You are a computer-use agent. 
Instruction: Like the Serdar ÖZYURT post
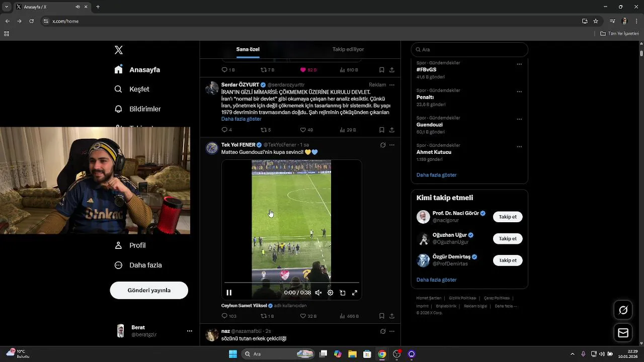[306, 130]
